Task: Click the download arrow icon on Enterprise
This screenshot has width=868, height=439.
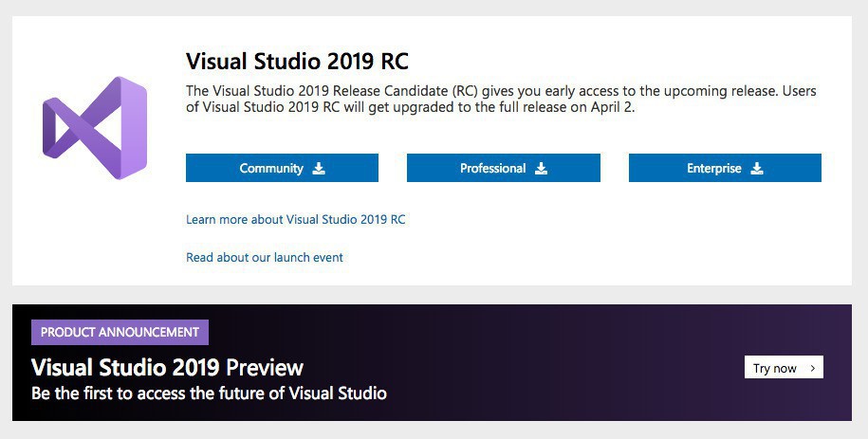Action: [x=757, y=169]
